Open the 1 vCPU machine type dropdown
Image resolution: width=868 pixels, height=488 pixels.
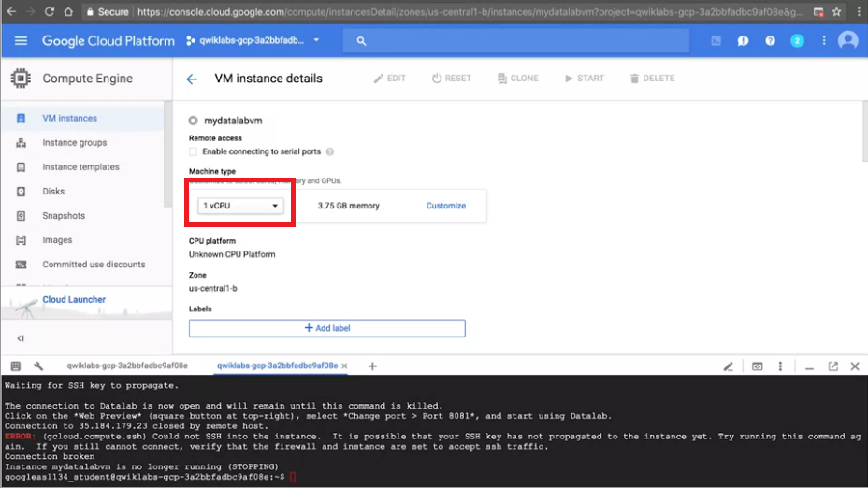240,206
